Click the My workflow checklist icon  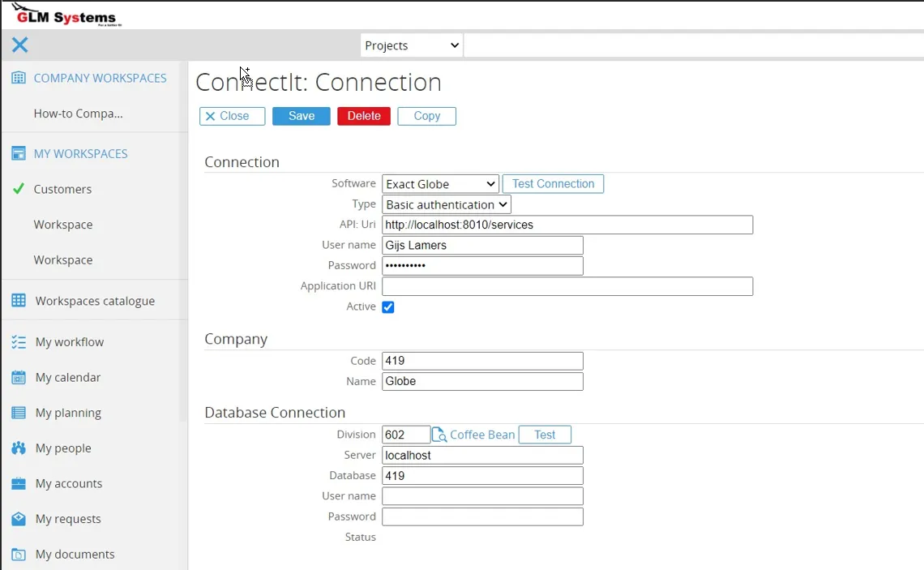coord(19,342)
